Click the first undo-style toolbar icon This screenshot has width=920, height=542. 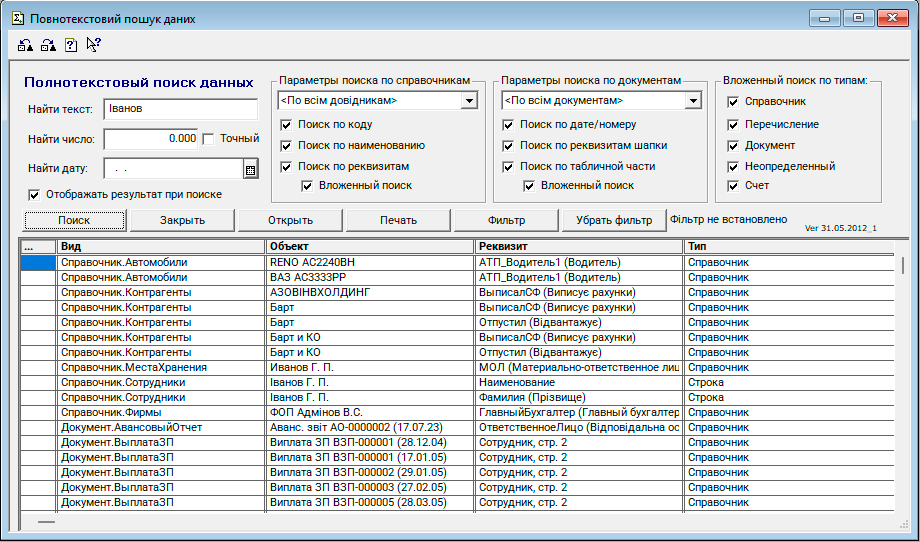26,44
